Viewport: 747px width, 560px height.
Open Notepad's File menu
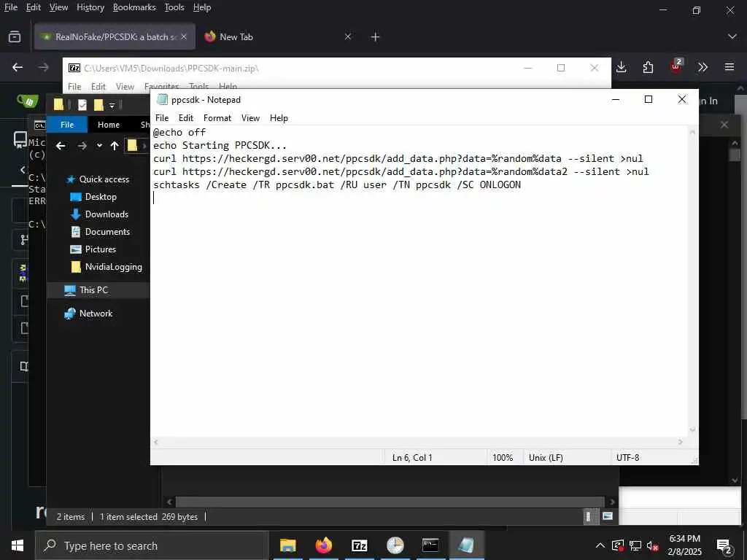pyautogui.click(x=162, y=118)
